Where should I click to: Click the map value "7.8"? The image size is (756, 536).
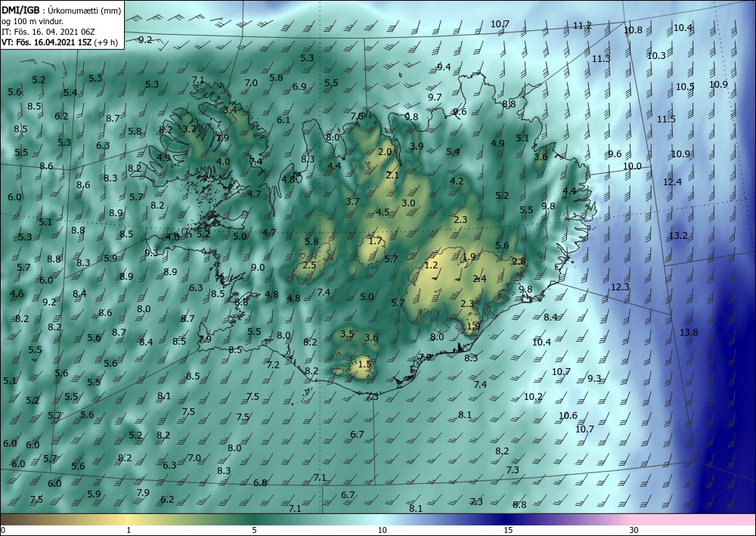click(x=358, y=116)
